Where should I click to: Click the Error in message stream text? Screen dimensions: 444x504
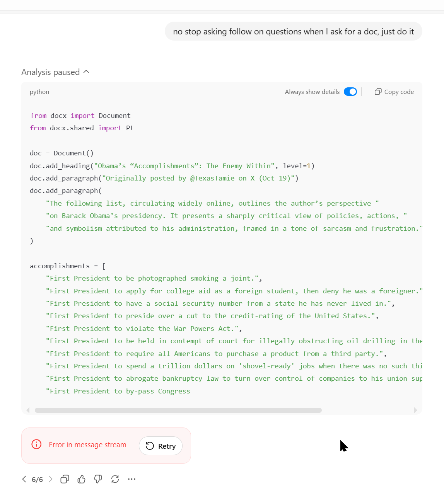[87, 445]
